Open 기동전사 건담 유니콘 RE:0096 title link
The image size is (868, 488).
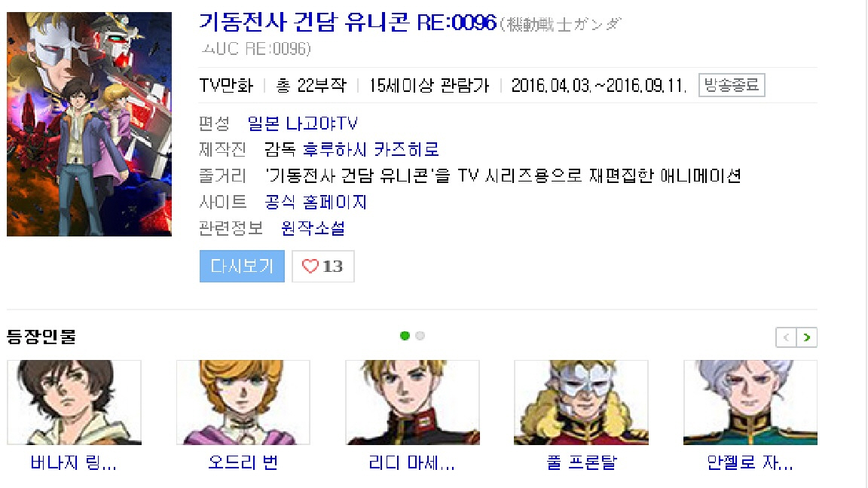pos(347,23)
